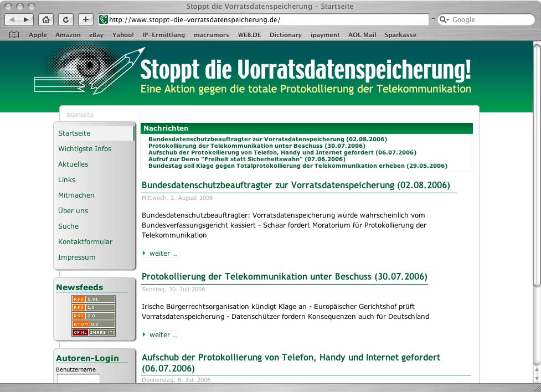This screenshot has height=392, width=541.
Task: Open the Apple bookmark
Action: (x=38, y=35)
